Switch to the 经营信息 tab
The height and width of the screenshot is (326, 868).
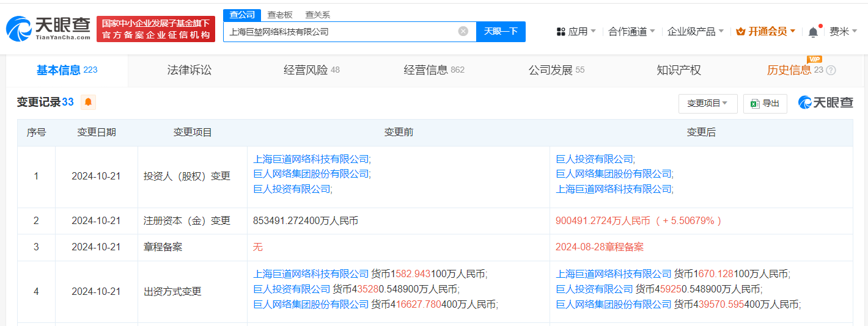434,70
